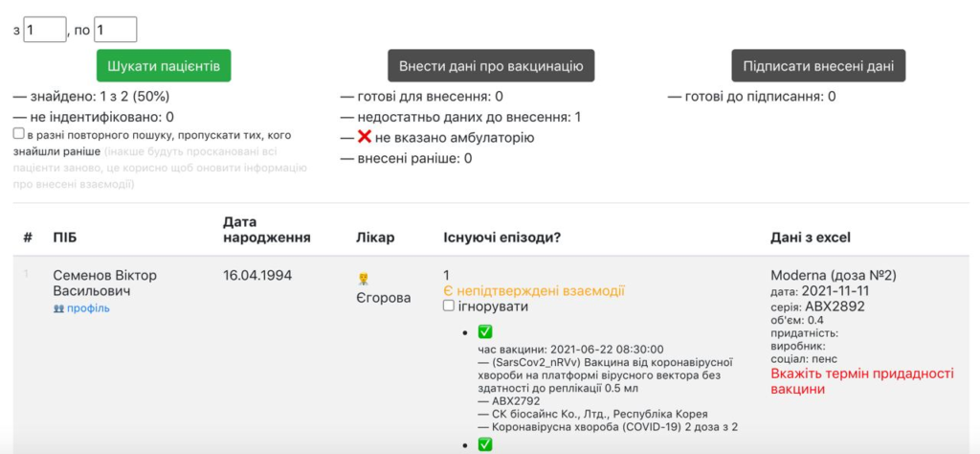The width and height of the screenshot is (980, 454).
Task: Click the ПІБ column header
Action: (65, 238)
